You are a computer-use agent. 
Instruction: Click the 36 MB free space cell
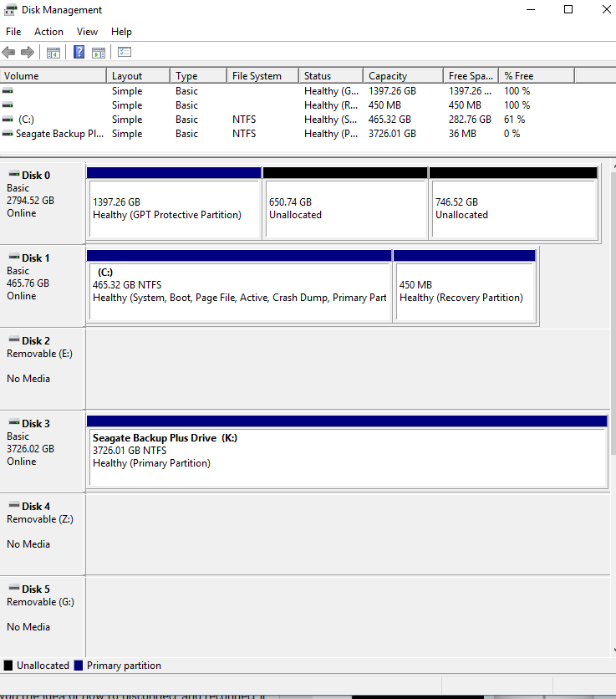tap(462, 134)
